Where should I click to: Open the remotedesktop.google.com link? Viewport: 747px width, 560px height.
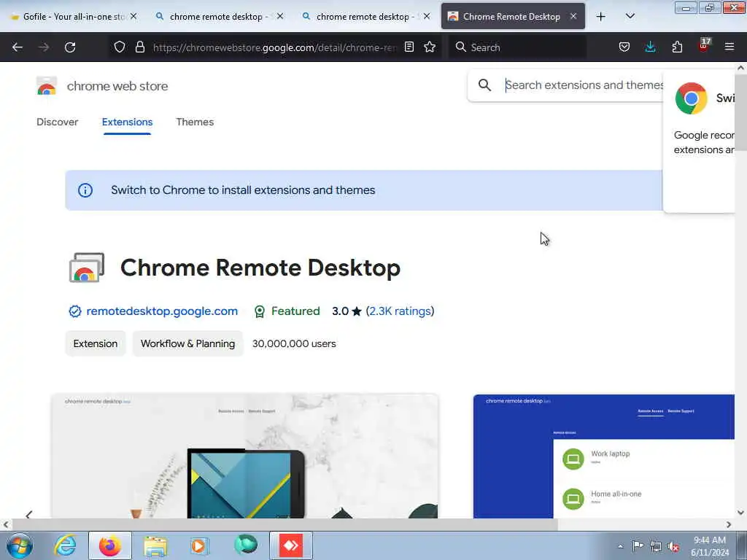tap(162, 311)
